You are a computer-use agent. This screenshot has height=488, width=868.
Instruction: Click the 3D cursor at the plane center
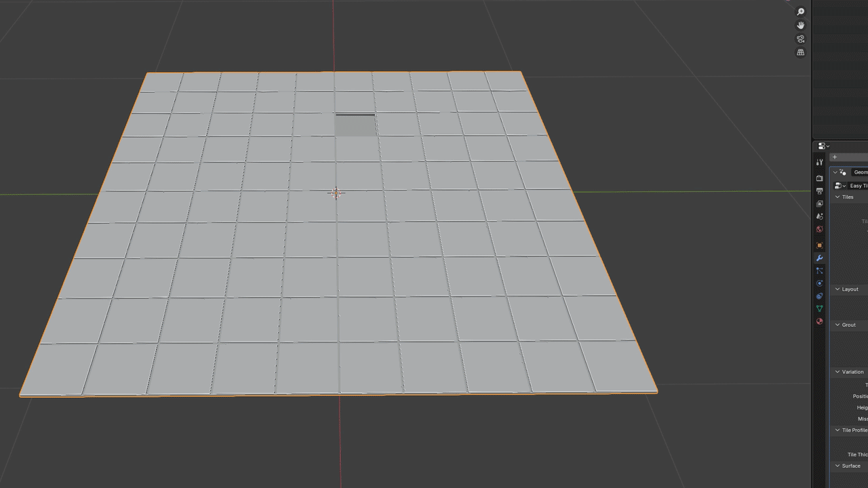click(336, 193)
